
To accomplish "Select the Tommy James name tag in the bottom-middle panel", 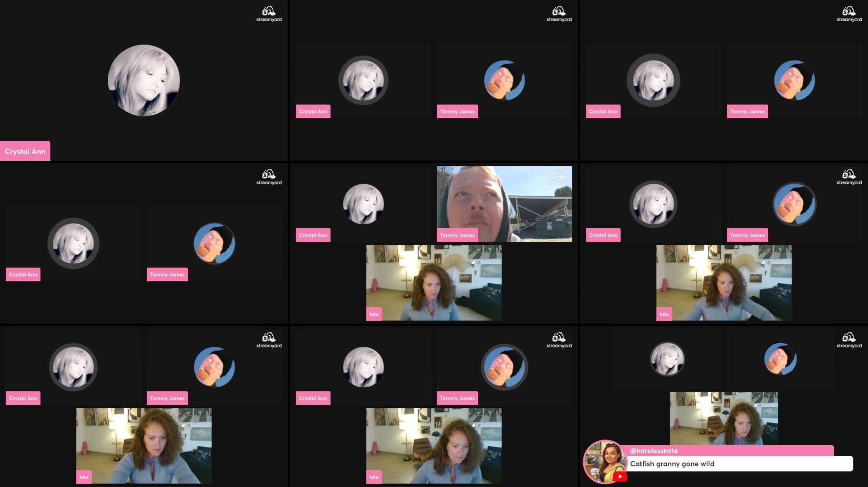I will pyautogui.click(x=457, y=398).
